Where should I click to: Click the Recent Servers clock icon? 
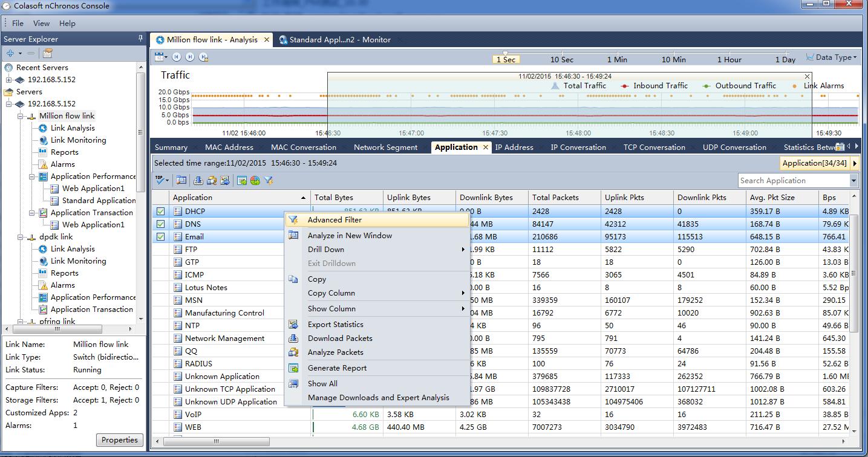click(8, 68)
